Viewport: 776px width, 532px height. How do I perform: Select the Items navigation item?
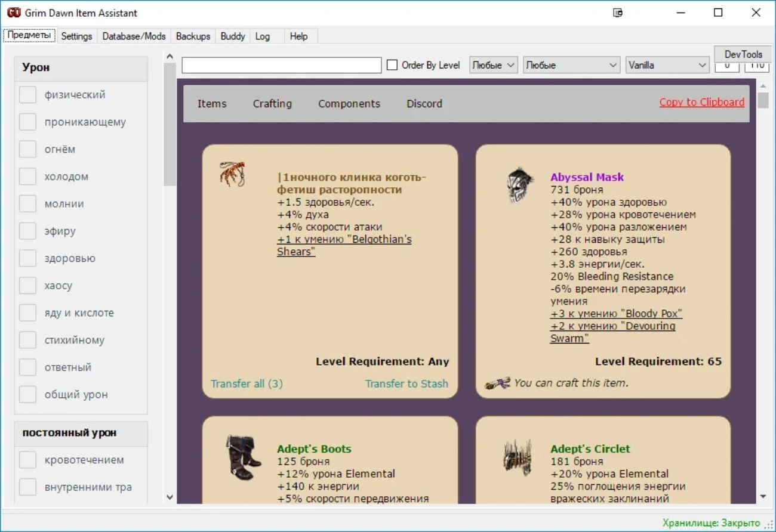pos(212,104)
